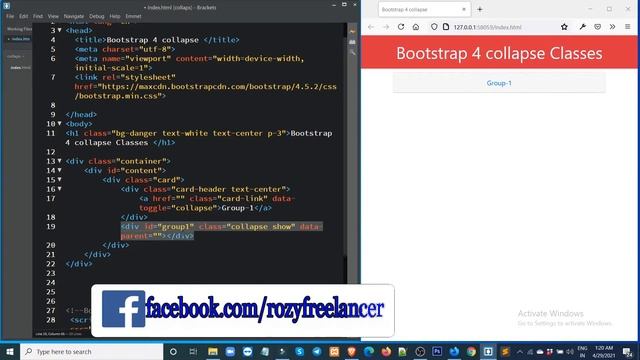Open a new Firefox tab with plus
This screenshot has height=360, width=640.
click(x=480, y=9)
